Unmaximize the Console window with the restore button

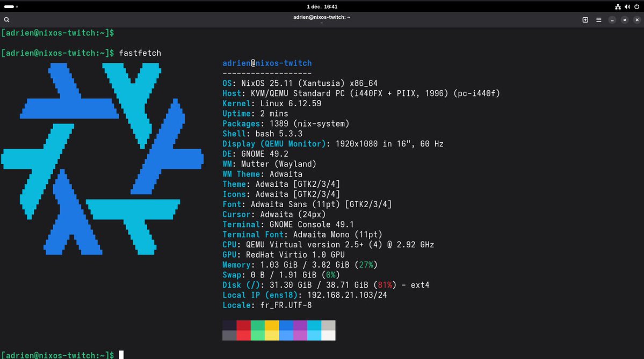pos(625,19)
